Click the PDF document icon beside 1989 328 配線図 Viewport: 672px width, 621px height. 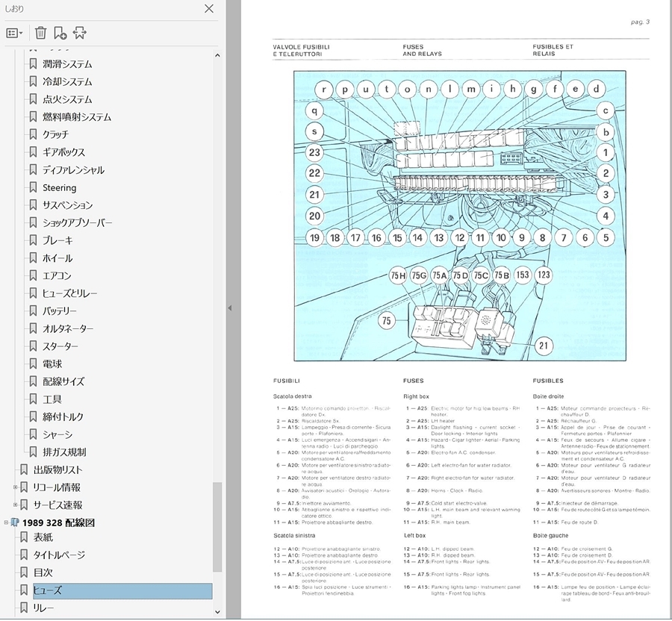[15, 522]
